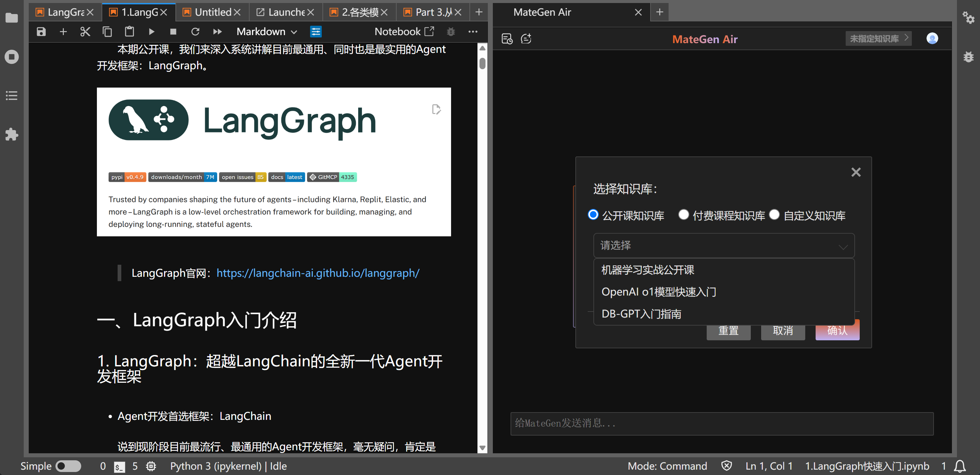980x475 pixels.
Task: Open the MateGen user avatar
Action: [932, 38]
